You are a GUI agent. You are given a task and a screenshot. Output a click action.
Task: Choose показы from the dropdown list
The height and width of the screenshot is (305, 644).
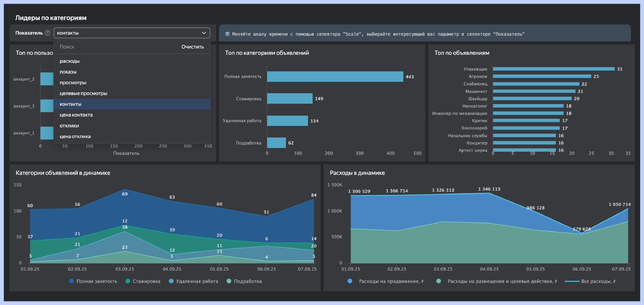[x=68, y=72]
